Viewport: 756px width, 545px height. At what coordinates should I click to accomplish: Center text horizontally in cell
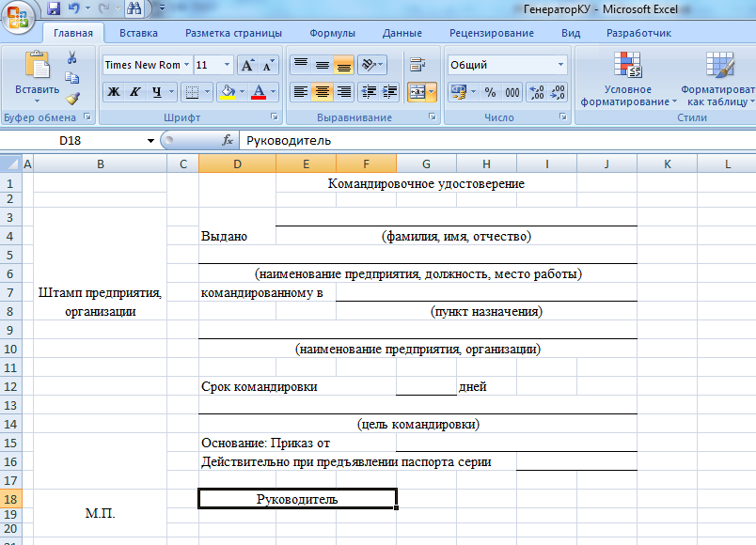[x=323, y=92]
